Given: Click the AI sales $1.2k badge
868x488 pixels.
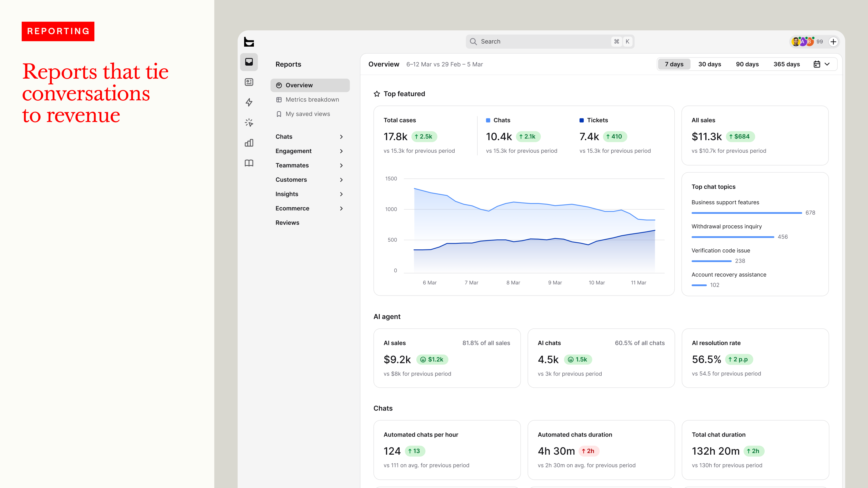Looking at the screenshot, I should click(x=432, y=360).
